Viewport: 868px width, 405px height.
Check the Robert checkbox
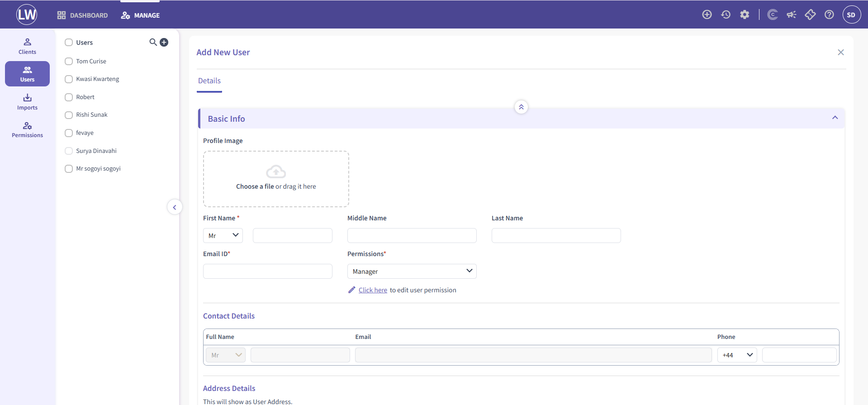click(69, 97)
